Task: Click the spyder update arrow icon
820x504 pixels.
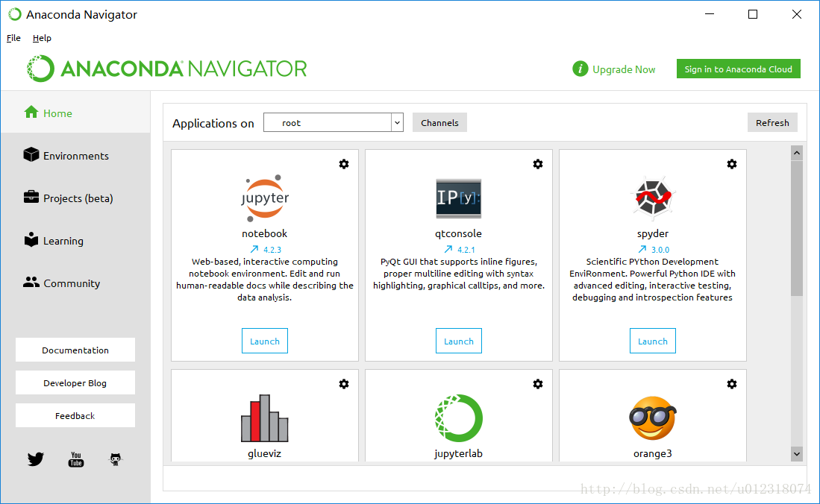Action: point(642,249)
